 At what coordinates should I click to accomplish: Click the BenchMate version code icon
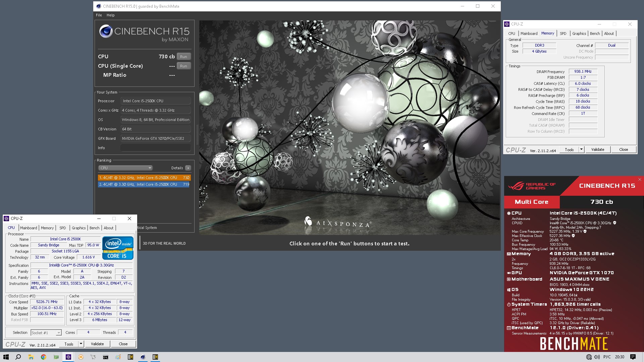coord(509,328)
